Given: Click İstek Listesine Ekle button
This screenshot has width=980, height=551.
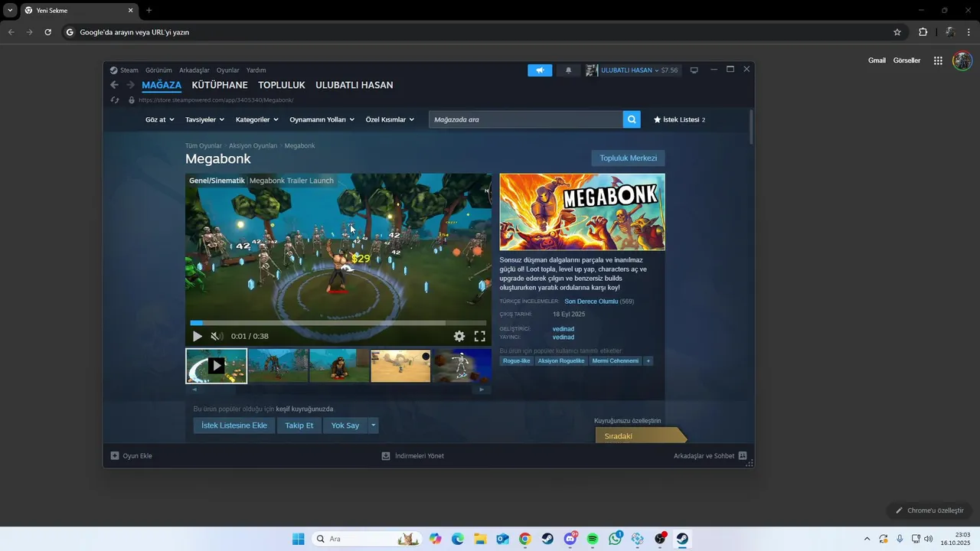Looking at the screenshot, I should 234,425.
